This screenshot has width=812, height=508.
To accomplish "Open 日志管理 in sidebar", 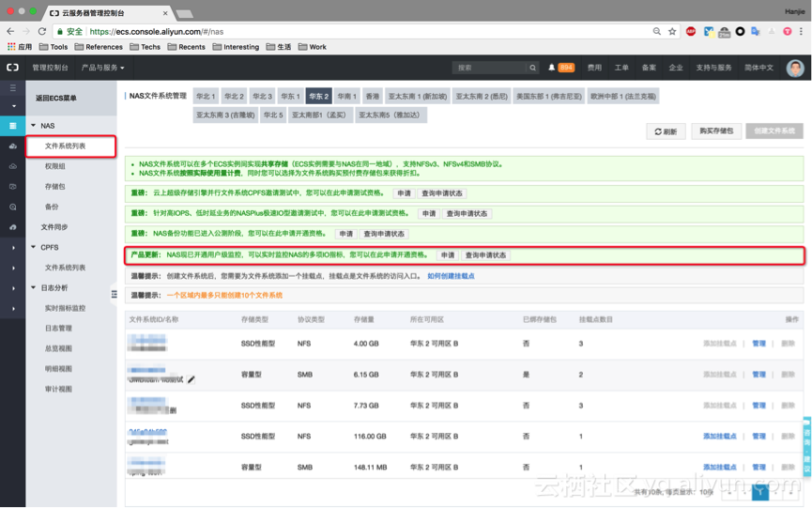I will click(58, 329).
